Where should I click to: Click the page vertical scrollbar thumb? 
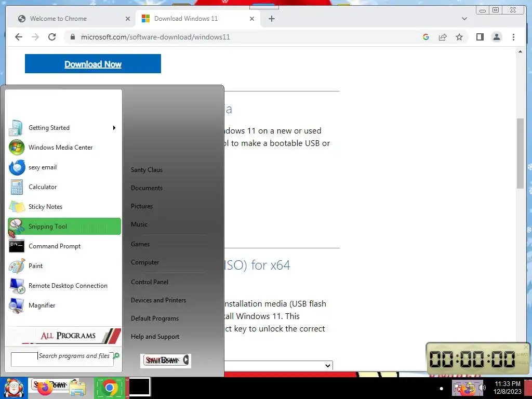520,153
